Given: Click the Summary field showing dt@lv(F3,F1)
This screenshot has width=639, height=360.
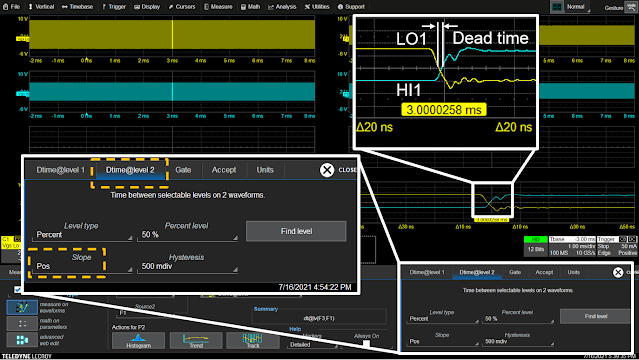Looking at the screenshot, I should 319,318.
